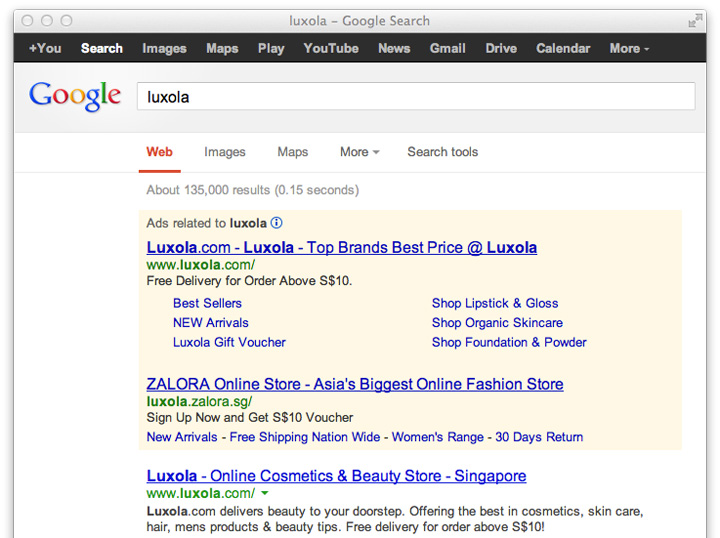Screen dimensions: 720x538
Task: Open the ZALORA Online Store ad title
Action: coord(355,384)
